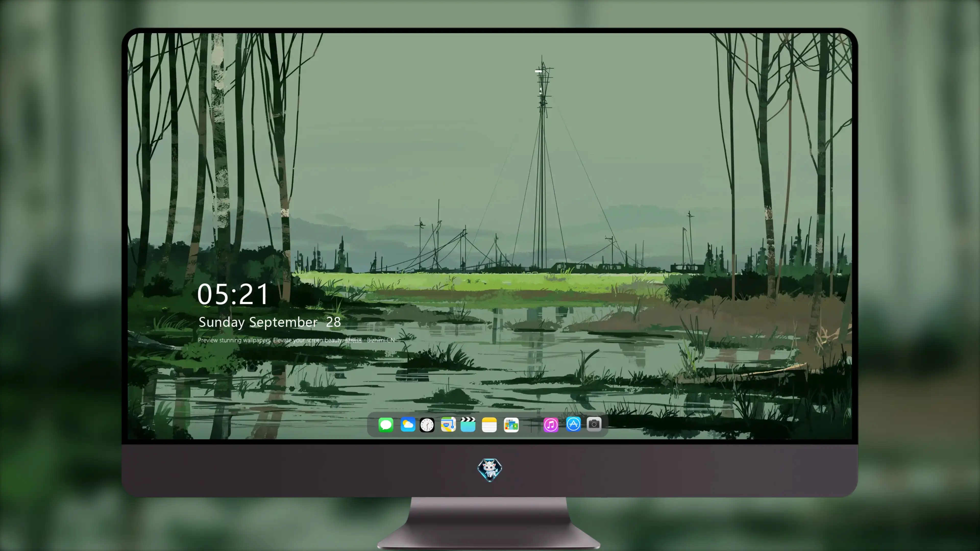The height and width of the screenshot is (551, 980).
Task: Open the Videos clapperboard app
Action: coord(468,425)
